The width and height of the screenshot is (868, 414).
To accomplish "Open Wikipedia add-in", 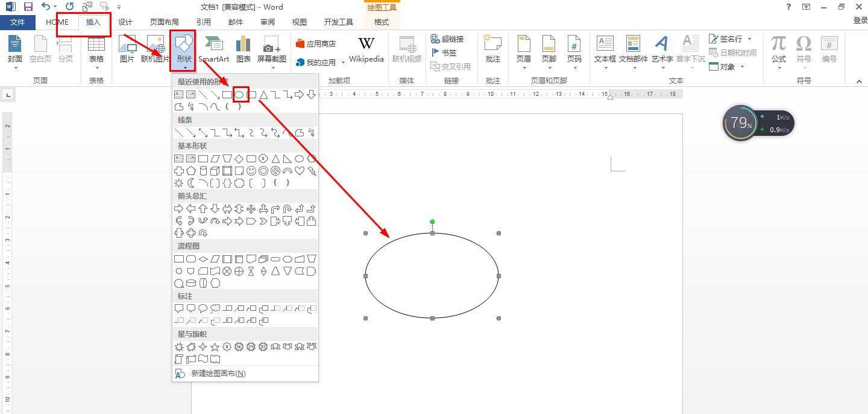I will point(366,49).
